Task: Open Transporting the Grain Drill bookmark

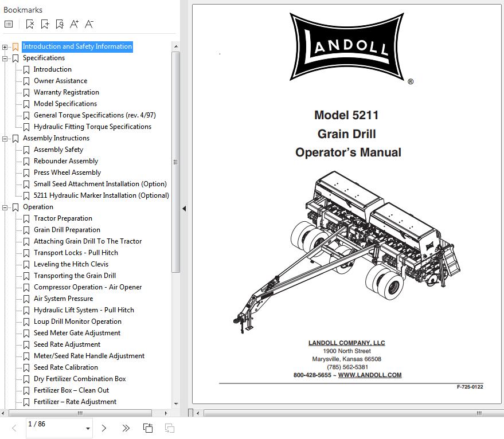Action: (75, 276)
